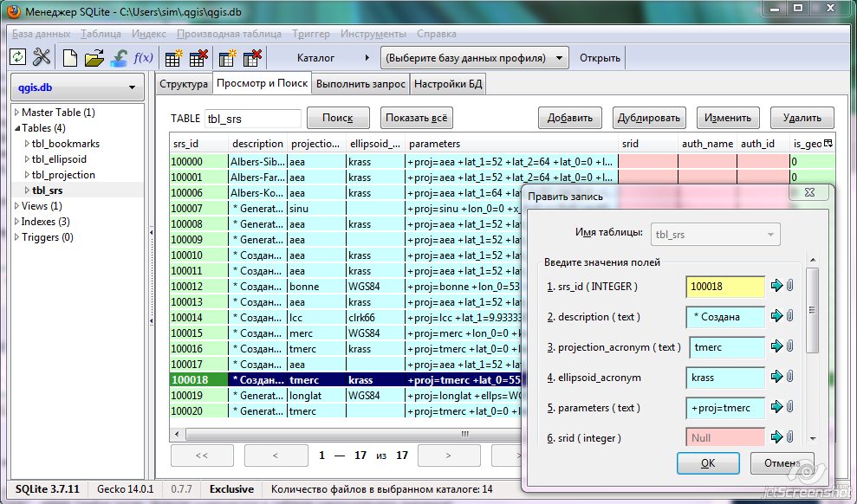
Task: Click paperclip icon next to ellipsoid_acronym field
Action: (x=789, y=377)
